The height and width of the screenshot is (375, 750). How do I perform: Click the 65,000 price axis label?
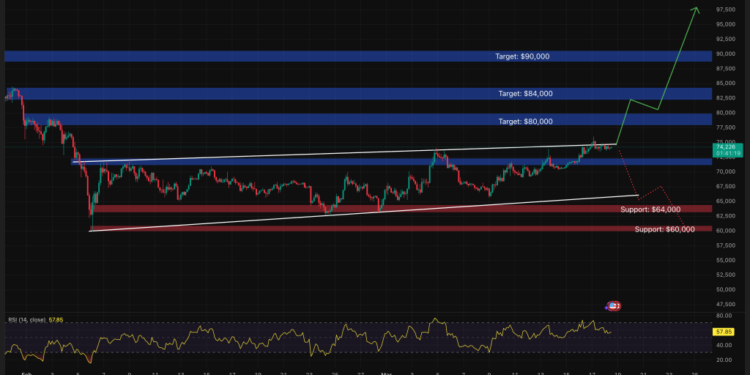[x=726, y=201]
